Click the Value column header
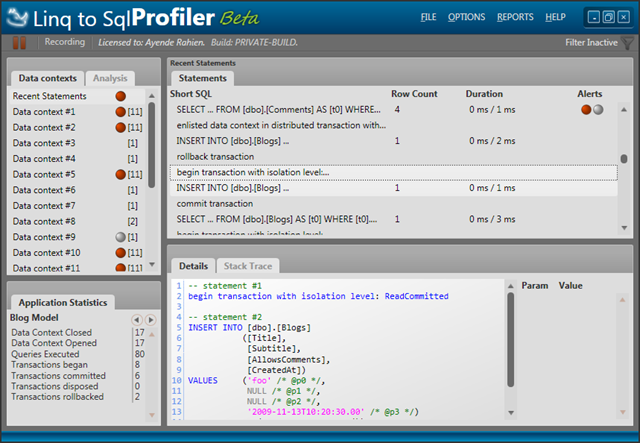Image resolution: width=640 pixels, height=443 pixels. pyautogui.click(x=571, y=286)
